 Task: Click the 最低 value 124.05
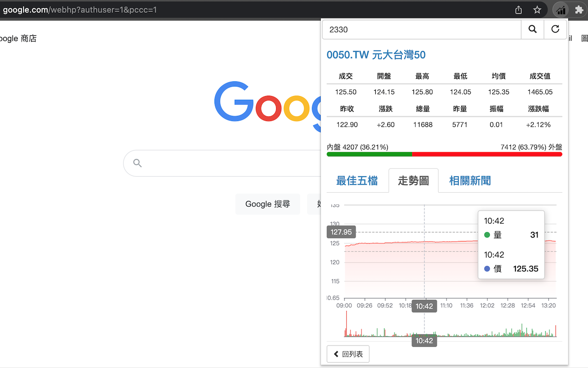[460, 92]
